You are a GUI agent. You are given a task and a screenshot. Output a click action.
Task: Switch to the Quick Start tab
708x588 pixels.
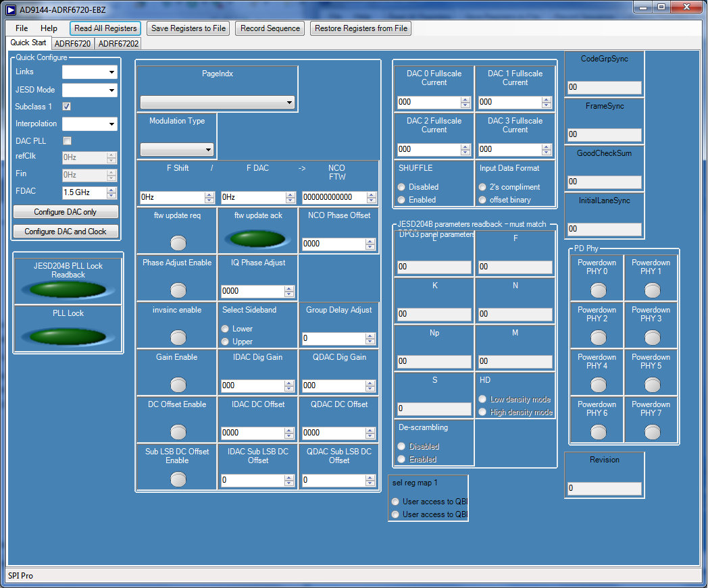click(28, 43)
